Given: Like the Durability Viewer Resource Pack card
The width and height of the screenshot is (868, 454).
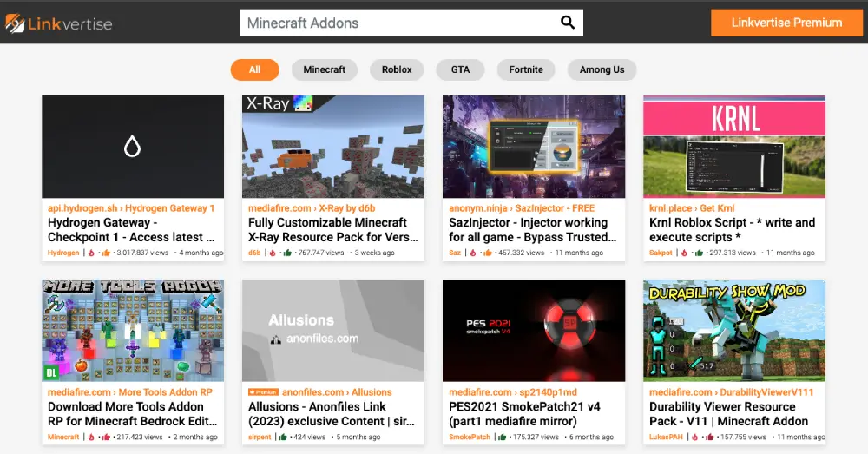Looking at the screenshot, I should coord(710,438).
